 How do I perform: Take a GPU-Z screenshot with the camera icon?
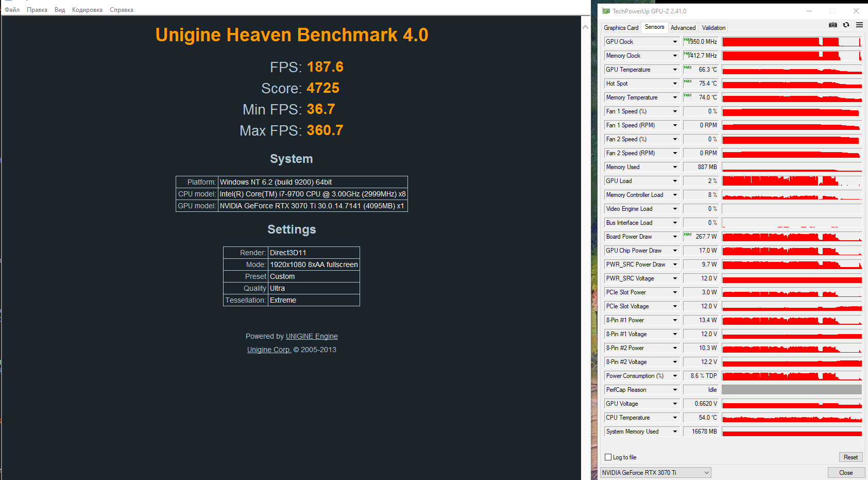click(832, 25)
